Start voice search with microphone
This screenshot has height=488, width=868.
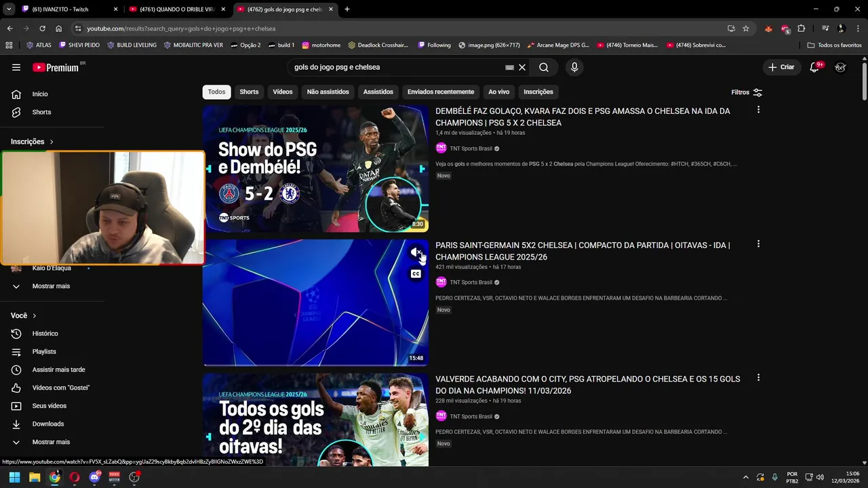pyautogui.click(x=574, y=67)
